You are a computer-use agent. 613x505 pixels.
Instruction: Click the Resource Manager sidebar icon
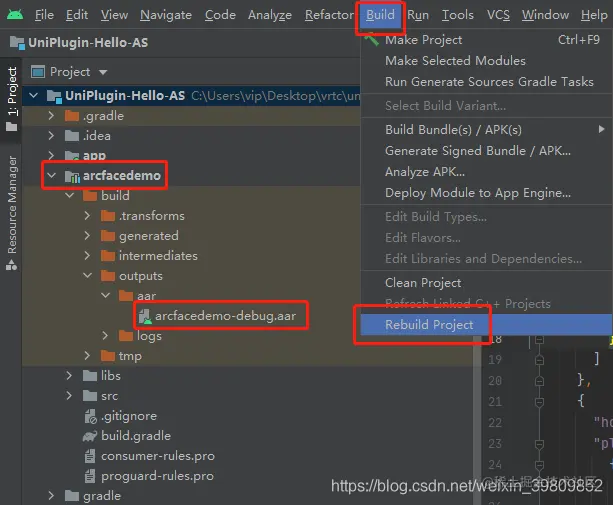click(x=11, y=266)
